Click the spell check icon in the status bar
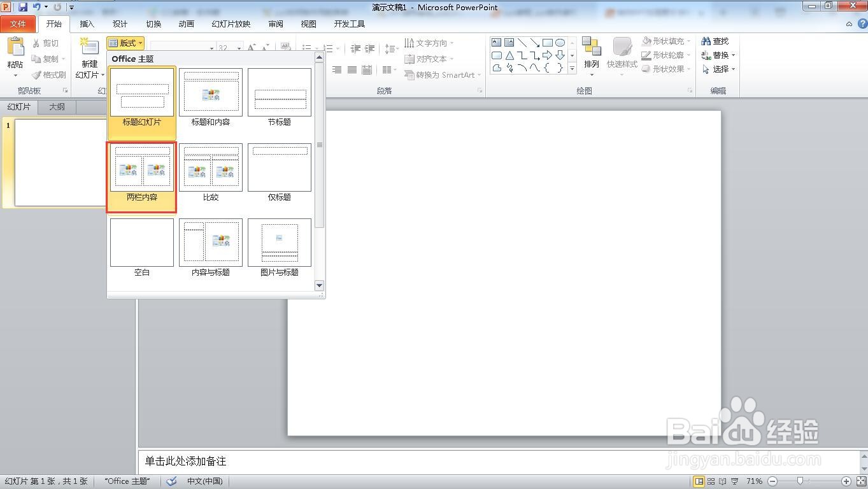The height and width of the screenshot is (489, 868). 171,481
